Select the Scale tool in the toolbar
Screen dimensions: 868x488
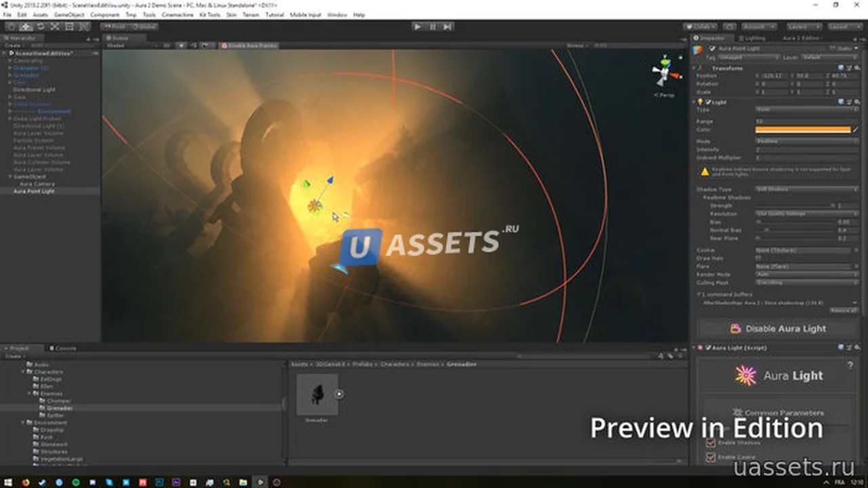point(54,26)
